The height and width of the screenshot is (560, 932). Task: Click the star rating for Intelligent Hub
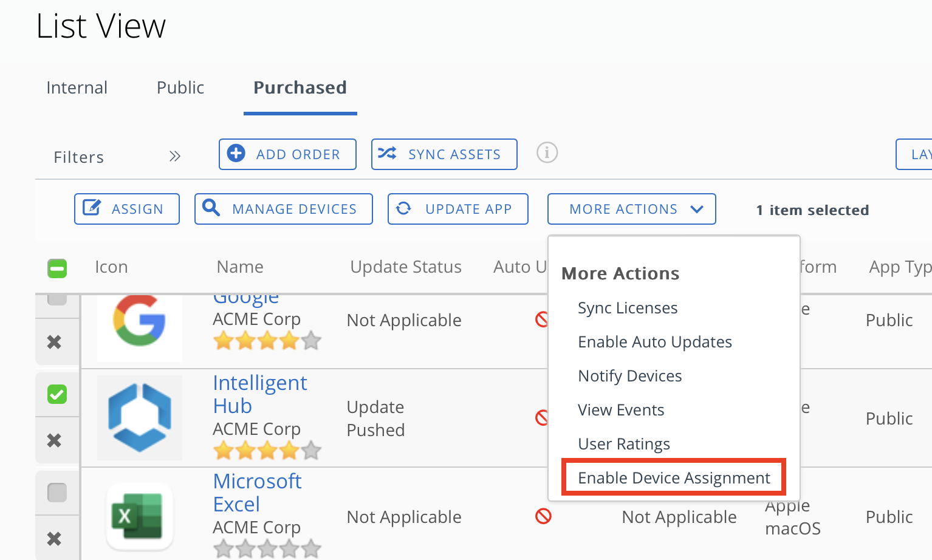point(267,451)
